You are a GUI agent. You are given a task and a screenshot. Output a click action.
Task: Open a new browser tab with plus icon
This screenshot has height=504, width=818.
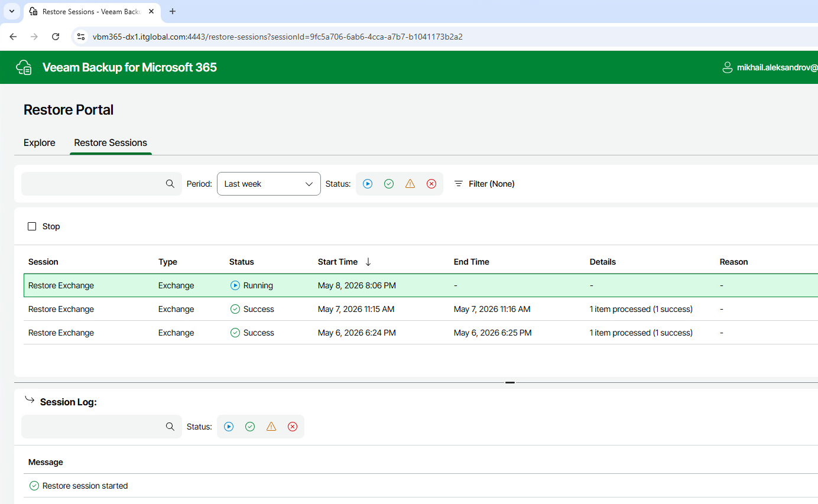173,11
